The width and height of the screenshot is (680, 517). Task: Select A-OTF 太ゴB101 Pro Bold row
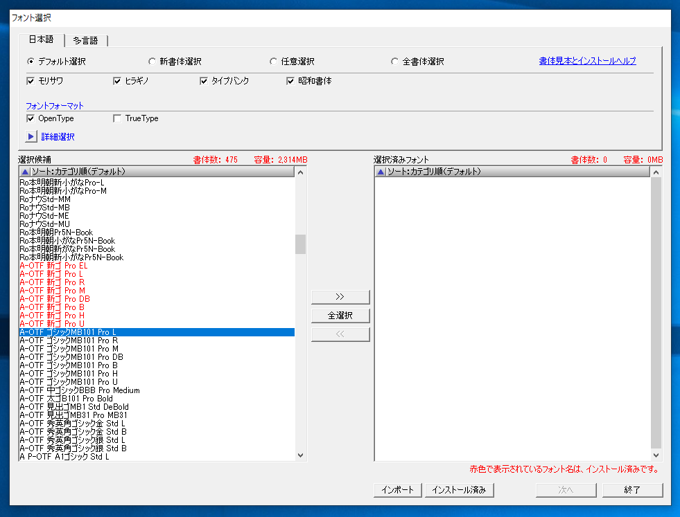[x=157, y=398]
